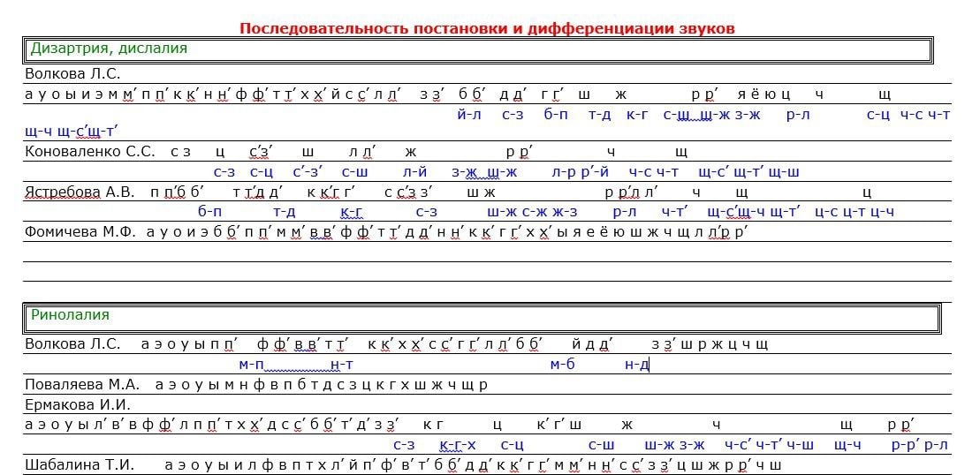Click 'Ермакова И.И.' author name

pyautogui.click(x=78, y=405)
